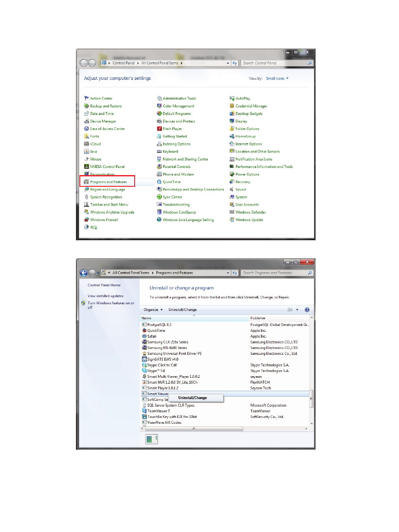The height and width of the screenshot is (532, 399).
Task: Open the Control Panel Home link
Action: 104,285
